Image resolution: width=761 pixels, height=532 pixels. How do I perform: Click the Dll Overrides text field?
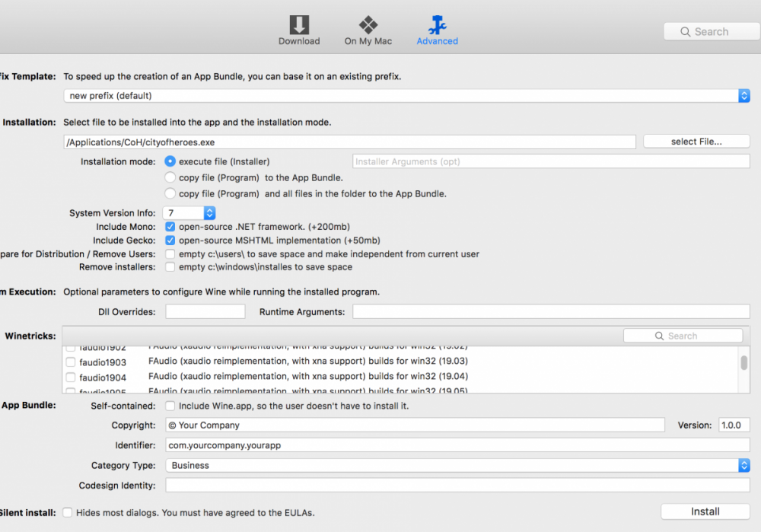coord(205,312)
